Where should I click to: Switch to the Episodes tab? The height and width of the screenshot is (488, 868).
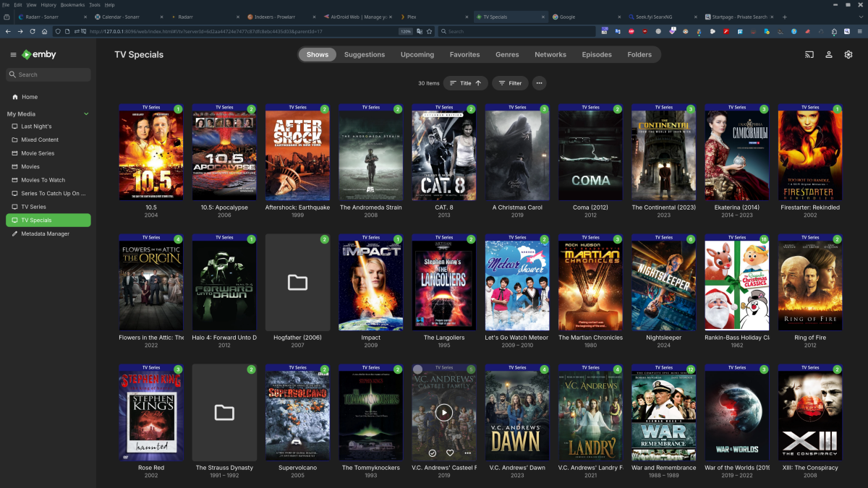click(x=597, y=54)
